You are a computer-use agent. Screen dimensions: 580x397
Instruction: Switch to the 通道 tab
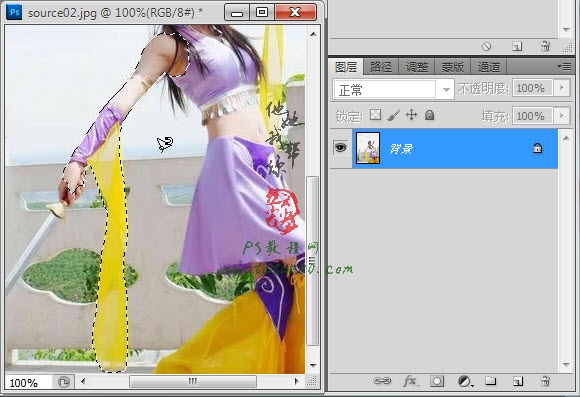(488, 67)
